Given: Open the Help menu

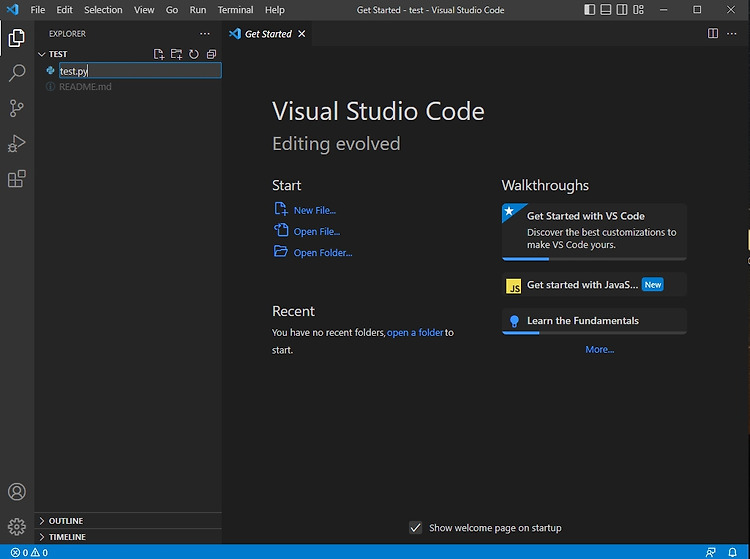Looking at the screenshot, I should point(275,10).
